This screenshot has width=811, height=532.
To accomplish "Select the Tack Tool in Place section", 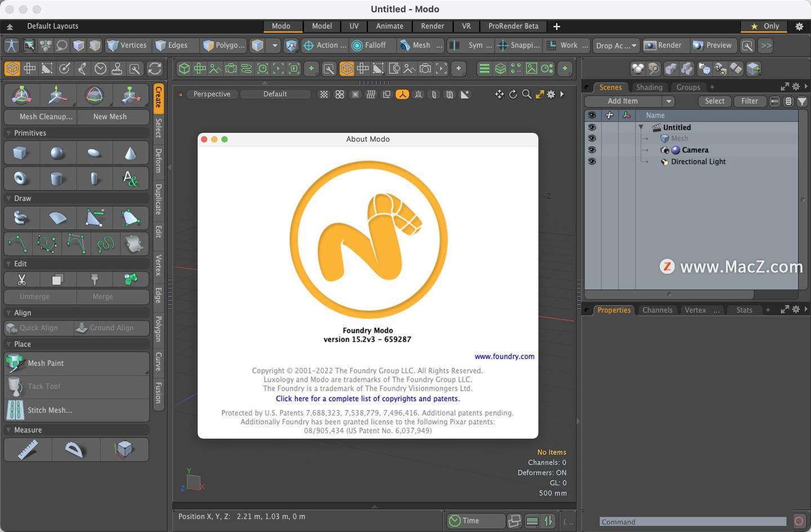I will pos(44,386).
